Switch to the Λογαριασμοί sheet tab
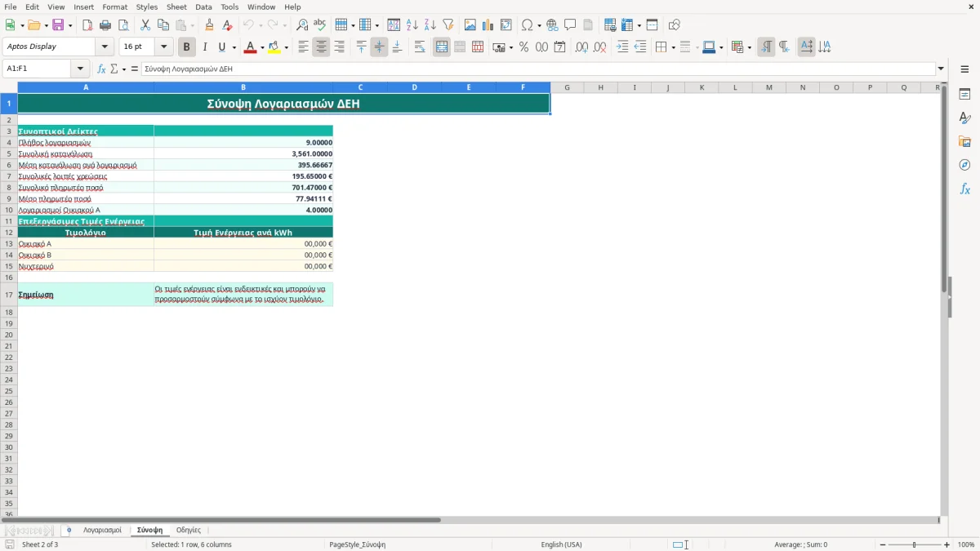Image resolution: width=980 pixels, height=551 pixels. click(102, 531)
